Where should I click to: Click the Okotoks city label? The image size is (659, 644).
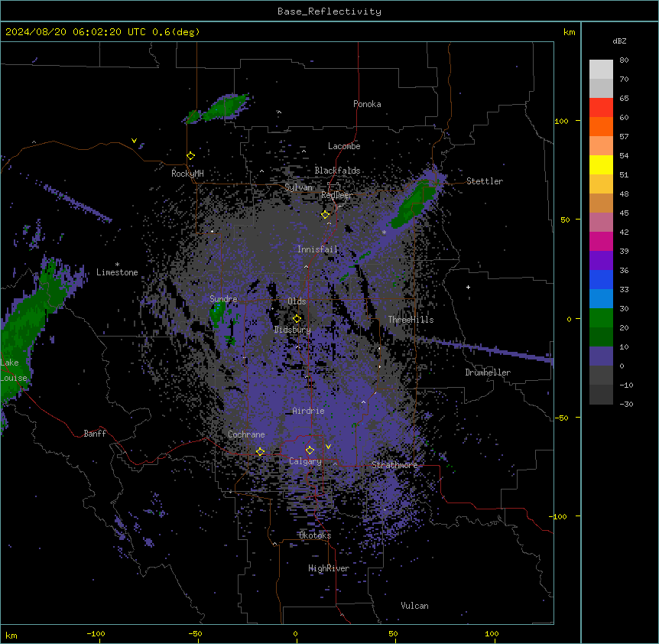(315, 535)
